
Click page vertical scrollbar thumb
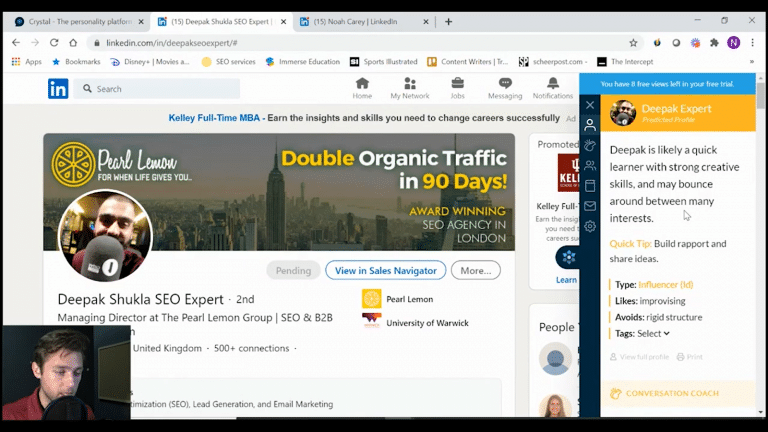tap(760, 96)
